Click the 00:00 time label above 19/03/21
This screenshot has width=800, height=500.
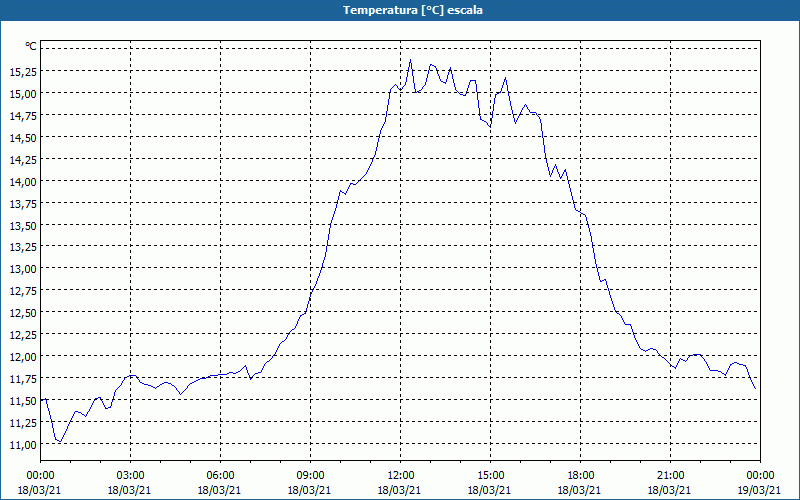point(760,476)
